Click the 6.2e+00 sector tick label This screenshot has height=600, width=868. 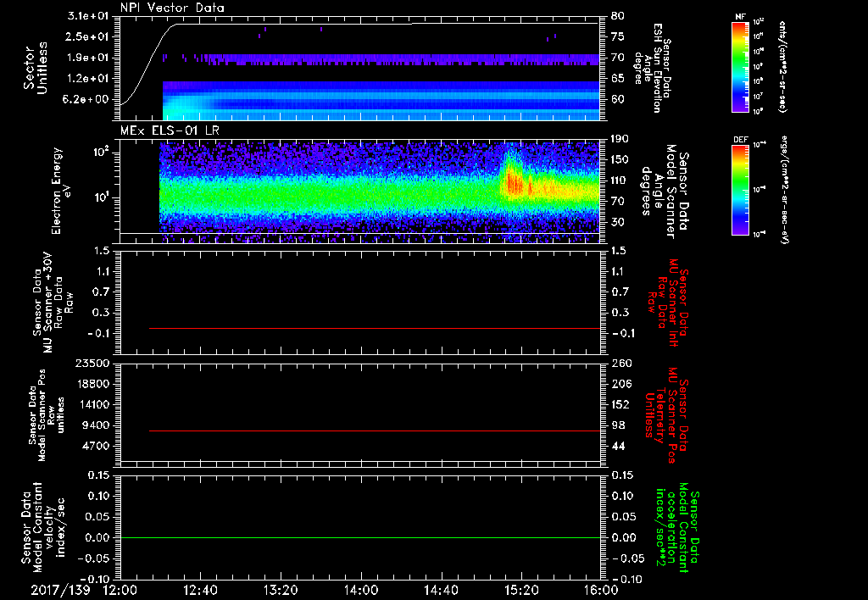[87, 100]
